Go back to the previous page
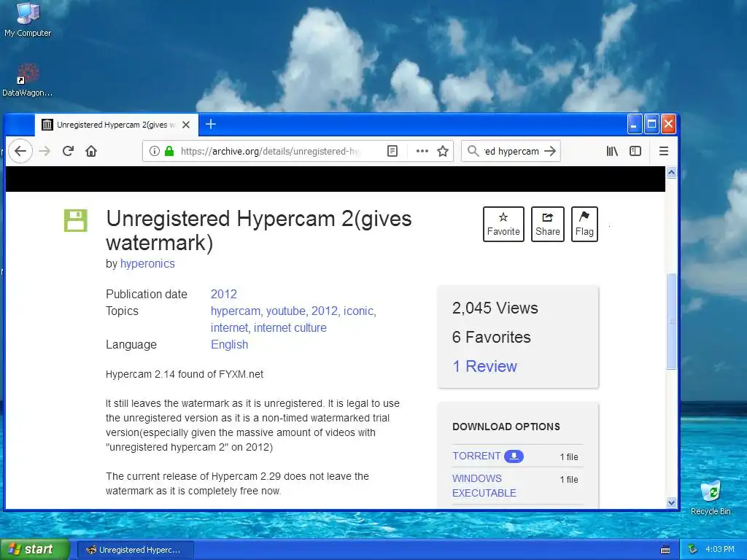 [x=20, y=152]
